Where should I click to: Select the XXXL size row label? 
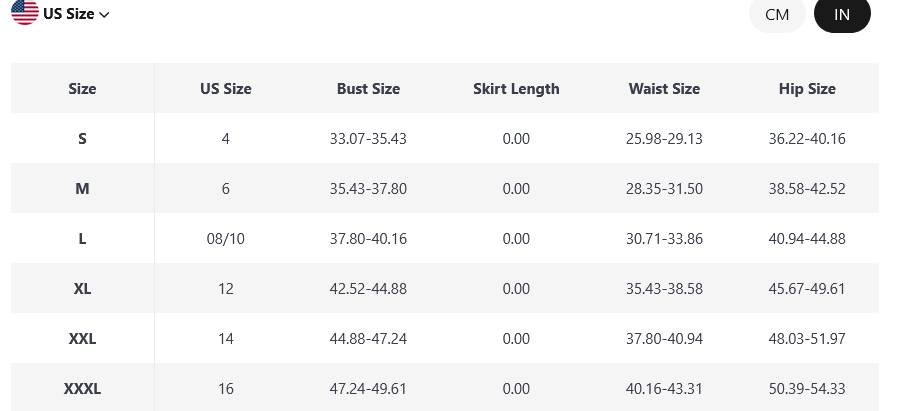pos(82,389)
